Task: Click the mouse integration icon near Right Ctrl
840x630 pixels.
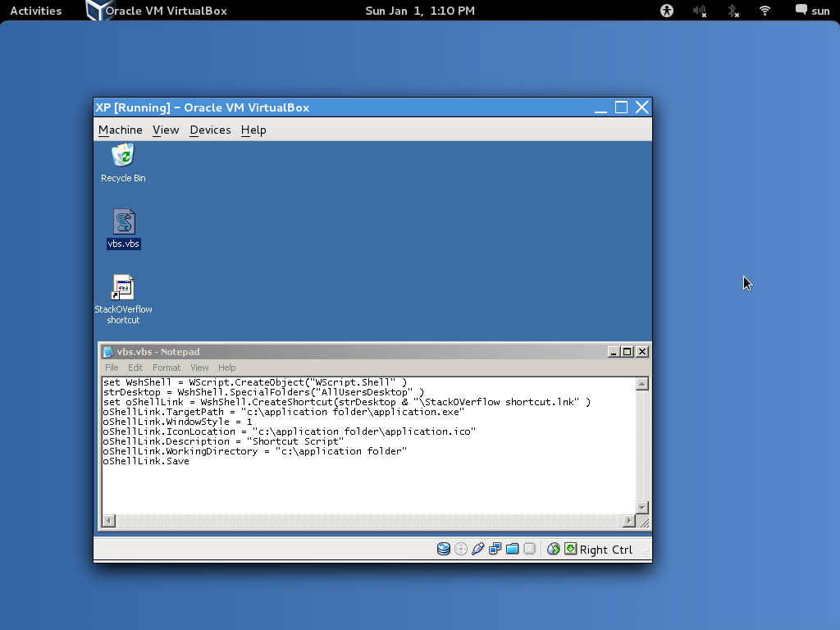Action: pos(570,549)
